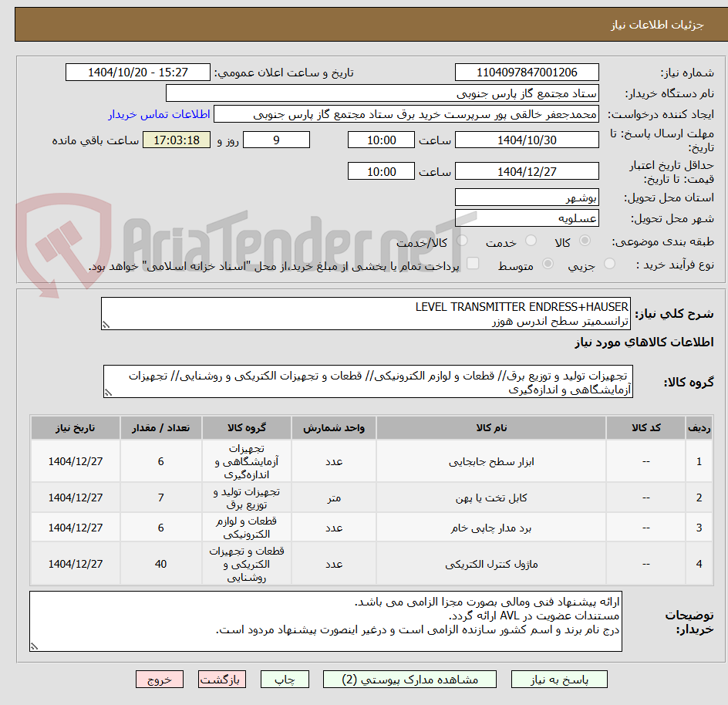Select item کابل تخت یا پهن
The width and height of the screenshot is (728, 705).
[x=491, y=498]
